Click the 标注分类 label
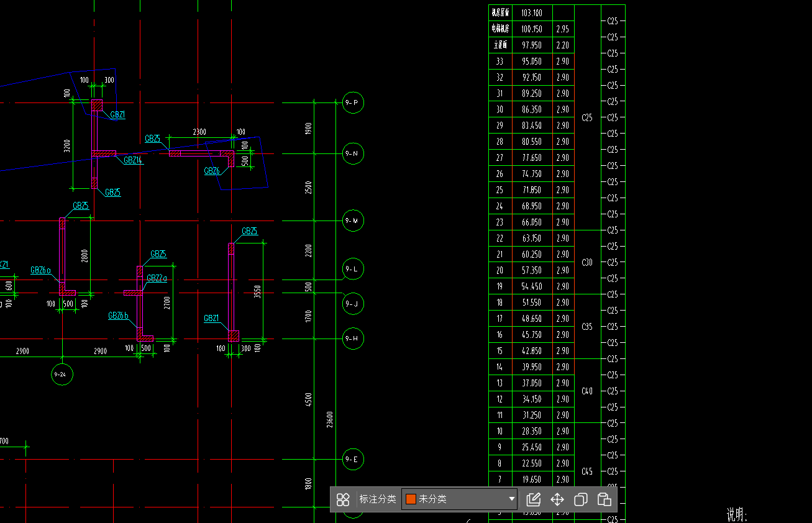Image resolution: width=812 pixels, height=523 pixels. pos(378,499)
